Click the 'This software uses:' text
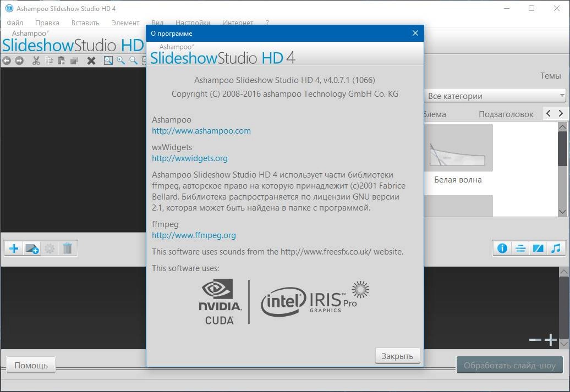Image resolution: width=570 pixels, height=392 pixels. click(185, 268)
